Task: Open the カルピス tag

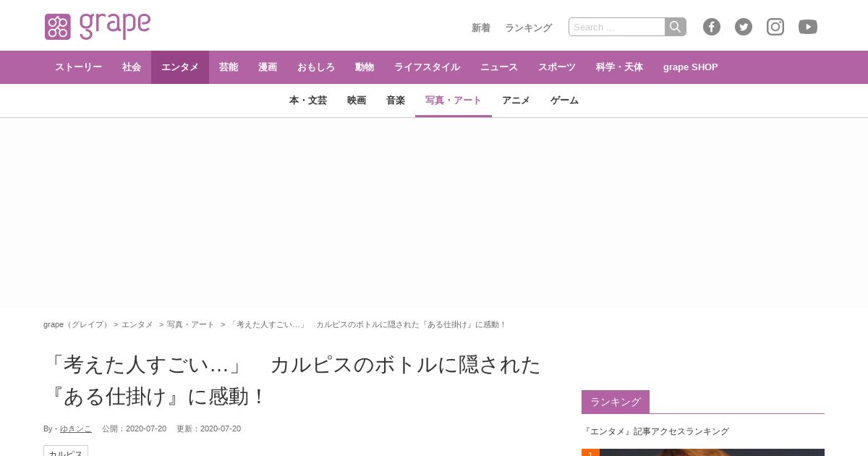Action: (66, 452)
